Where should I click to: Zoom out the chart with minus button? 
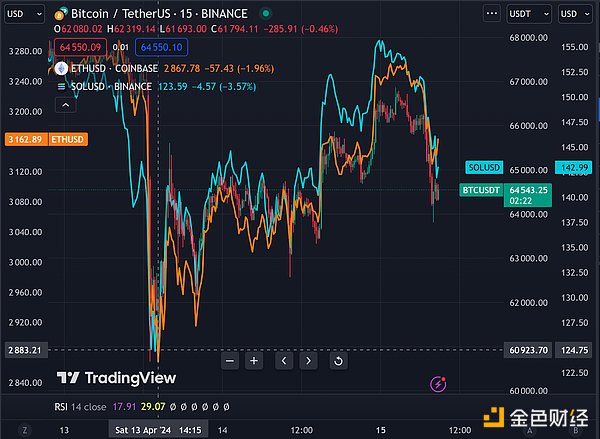click(230, 361)
